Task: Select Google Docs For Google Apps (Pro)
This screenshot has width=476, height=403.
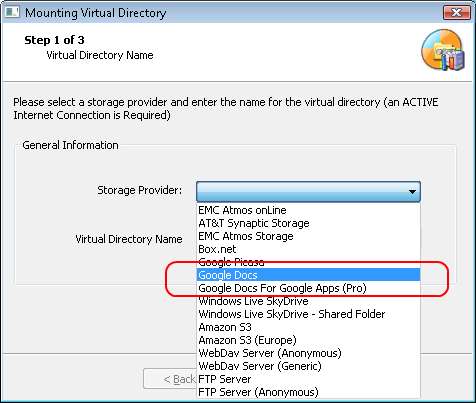Action: tap(308, 288)
